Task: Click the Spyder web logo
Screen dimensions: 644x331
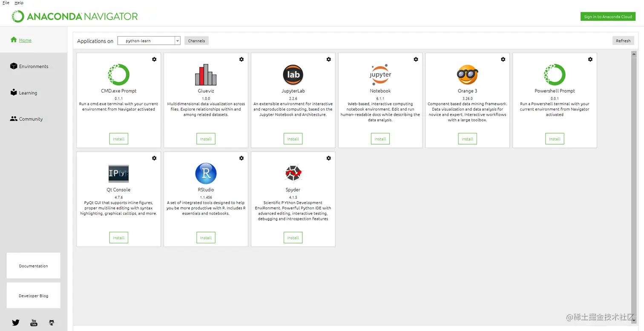Action: (293, 174)
